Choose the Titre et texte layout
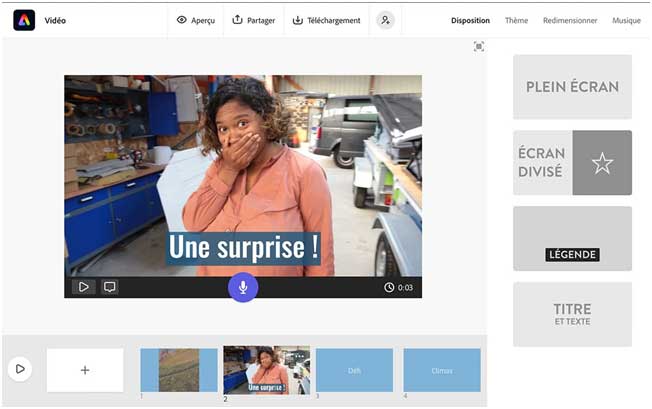Viewport: 652px width, 409px height. 573,314
